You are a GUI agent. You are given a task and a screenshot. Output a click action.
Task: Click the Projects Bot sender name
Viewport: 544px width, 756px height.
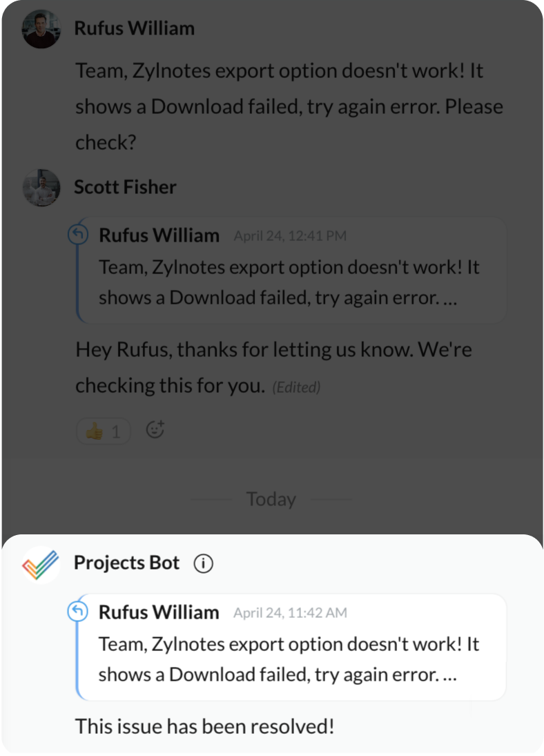tap(126, 563)
